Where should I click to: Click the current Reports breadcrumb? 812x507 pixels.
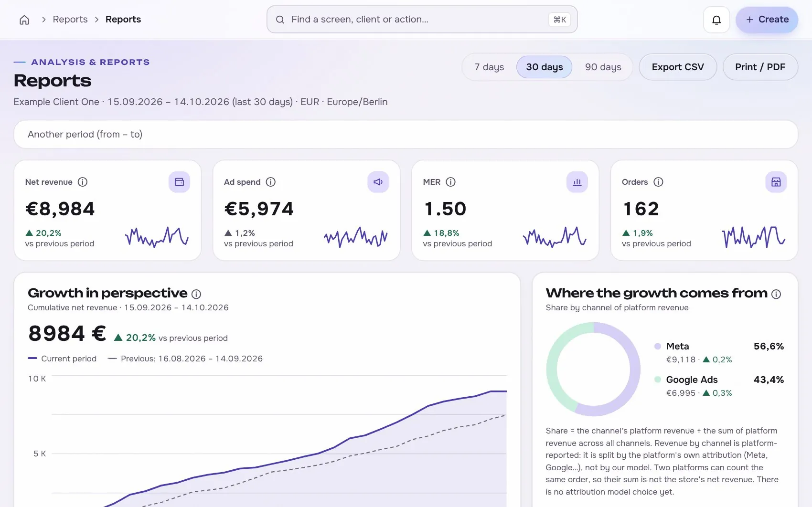pyautogui.click(x=123, y=20)
